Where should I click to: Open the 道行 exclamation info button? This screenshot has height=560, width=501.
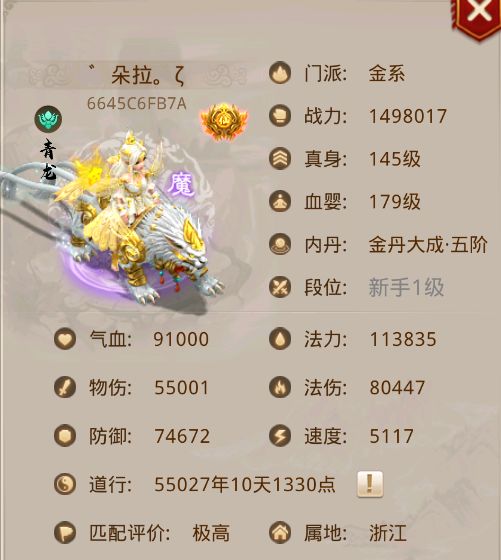pyautogui.click(x=370, y=484)
